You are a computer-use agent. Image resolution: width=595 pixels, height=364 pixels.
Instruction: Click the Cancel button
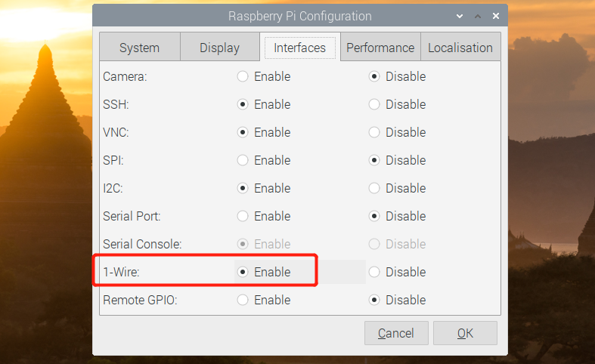(396, 333)
